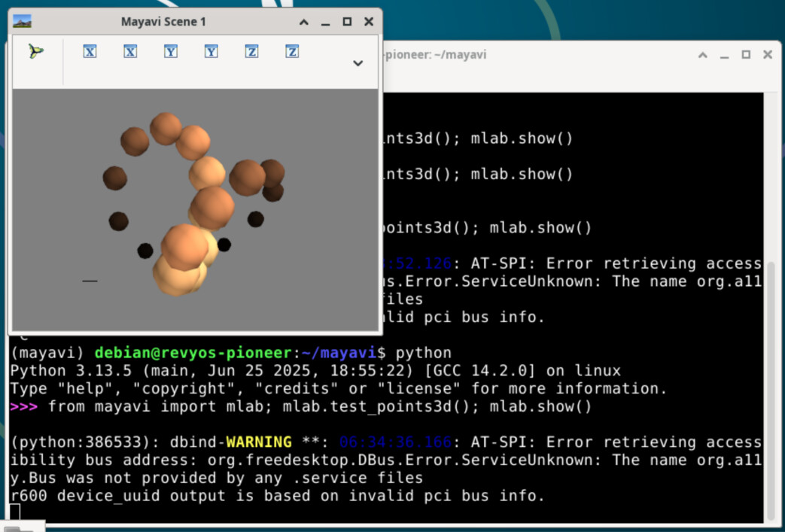The width and height of the screenshot is (785, 532).
Task: Click the second X axis view icon
Action: pos(130,52)
